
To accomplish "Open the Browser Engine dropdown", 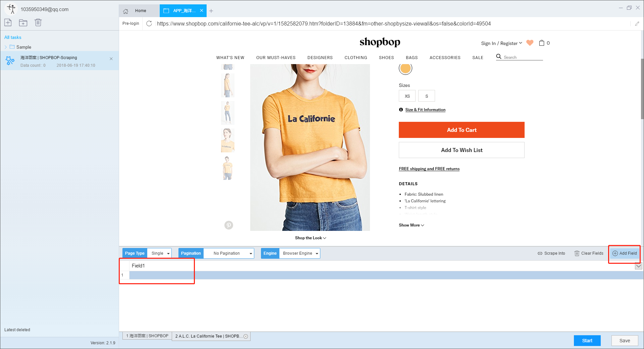I will click(x=300, y=253).
